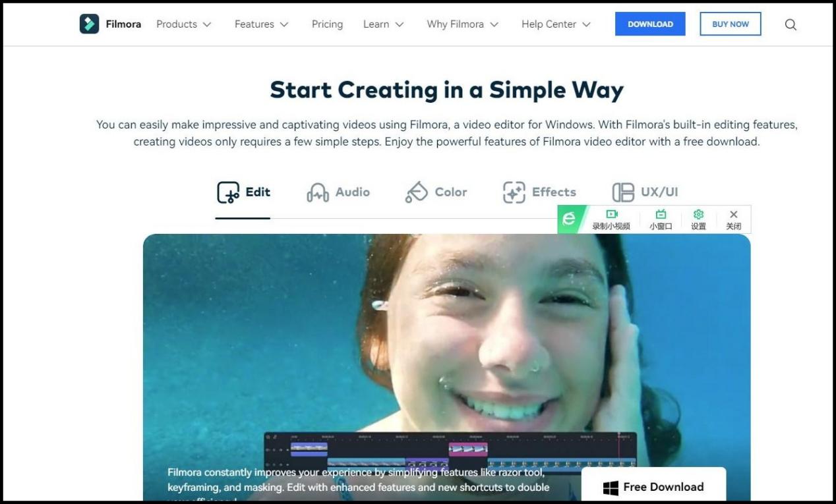Expand the Products dropdown menu
Viewport: 836px width, 504px height.
pos(184,24)
